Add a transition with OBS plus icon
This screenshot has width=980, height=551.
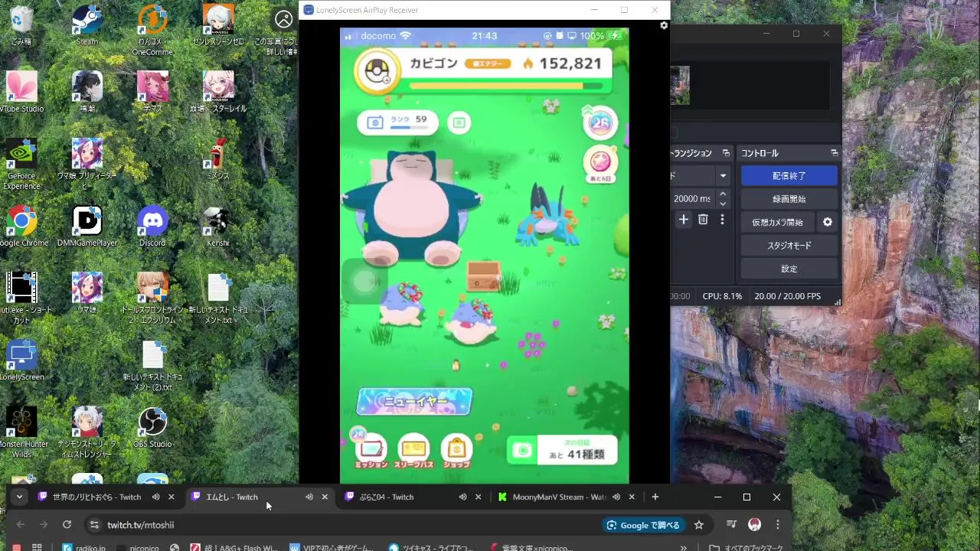[684, 220]
